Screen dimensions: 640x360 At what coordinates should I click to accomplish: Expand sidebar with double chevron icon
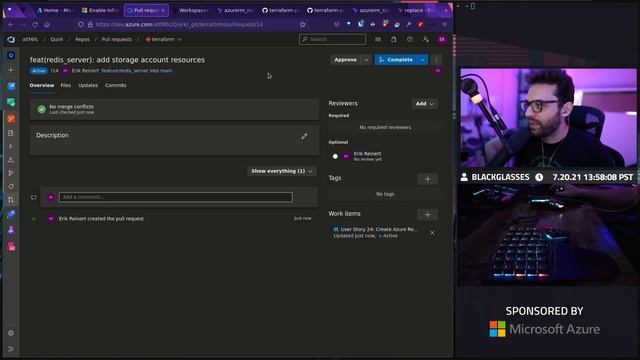(11, 349)
